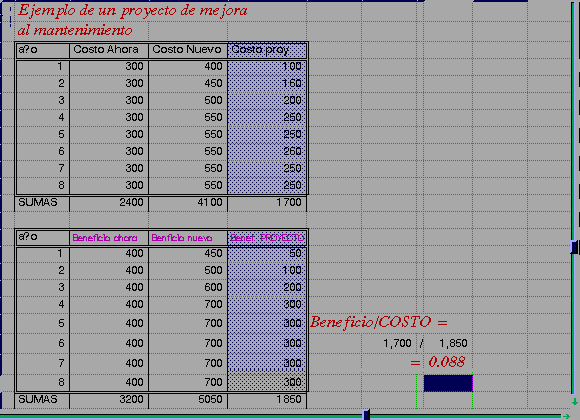Image resolution: width=580 pixels, height=420 pixels.
Task: Click the 2400 sum under Costo Ahora
Action: click(x=109, y=203)
